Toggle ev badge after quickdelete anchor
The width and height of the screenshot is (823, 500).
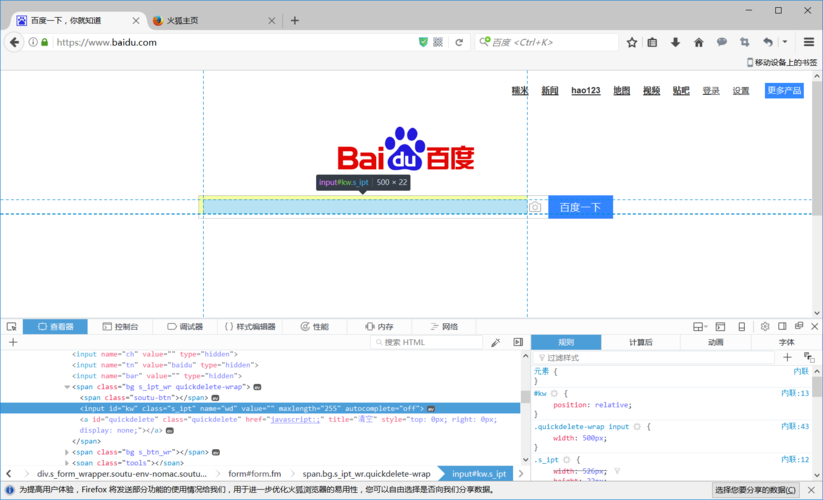point(170,431)
